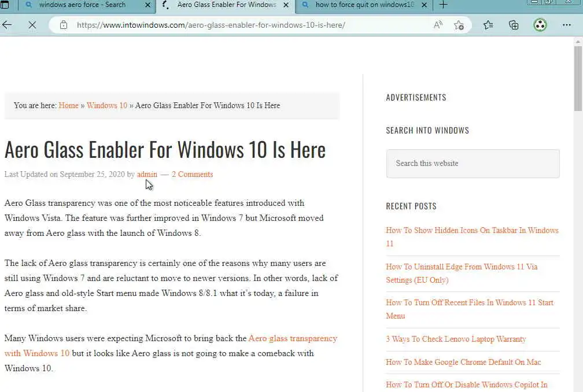The image size is (583, 392).
Task: Click the 'ADVERTISEMENTS' heading
Action: [x=416, y=97]
